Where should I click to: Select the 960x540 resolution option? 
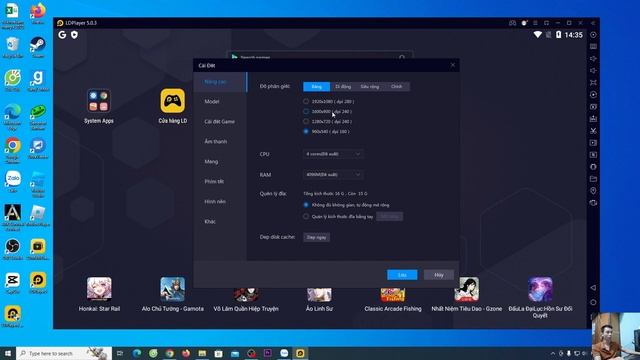[x=326, y=131]
